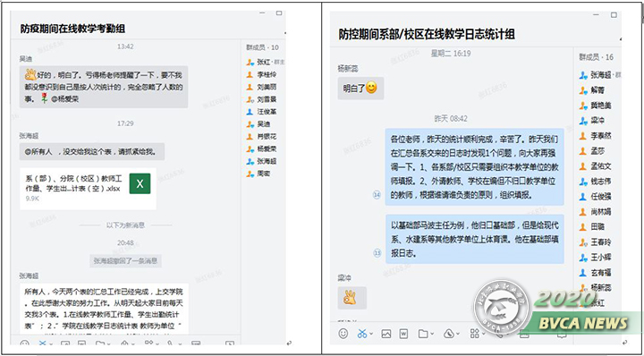Image resolution: width=644 pixels, height=356 pixels.
Task: Open the read count 14 badge beside the message
Action: 377,195
